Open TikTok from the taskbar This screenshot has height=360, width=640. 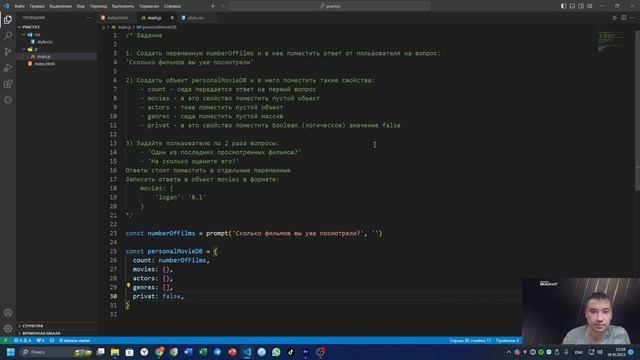[291, 352]
